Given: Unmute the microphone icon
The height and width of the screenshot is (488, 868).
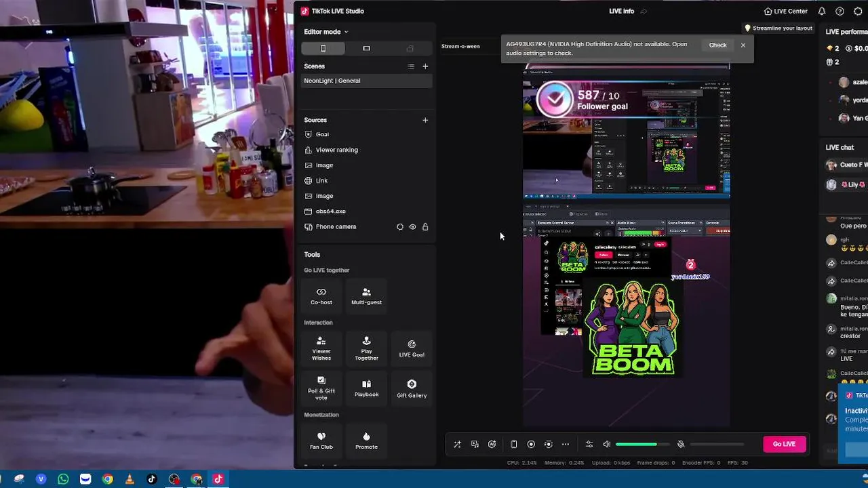Looking at the screenshot, I should click(x=681, y=445).
